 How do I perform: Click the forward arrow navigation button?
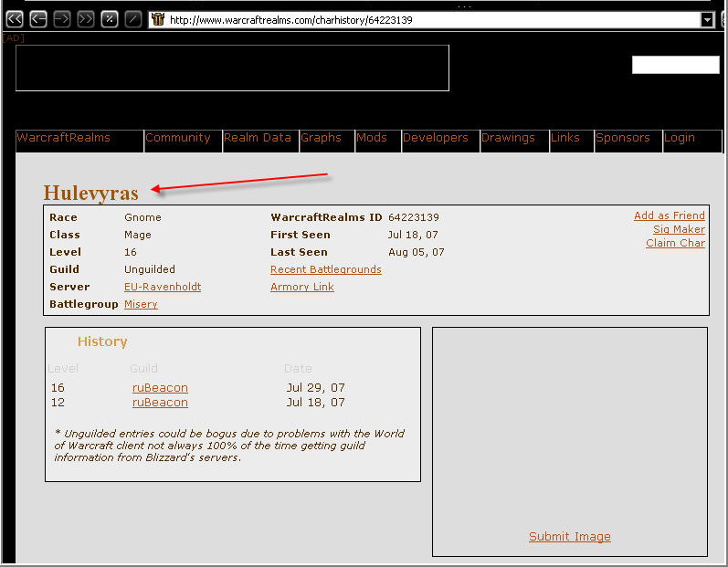62,19
